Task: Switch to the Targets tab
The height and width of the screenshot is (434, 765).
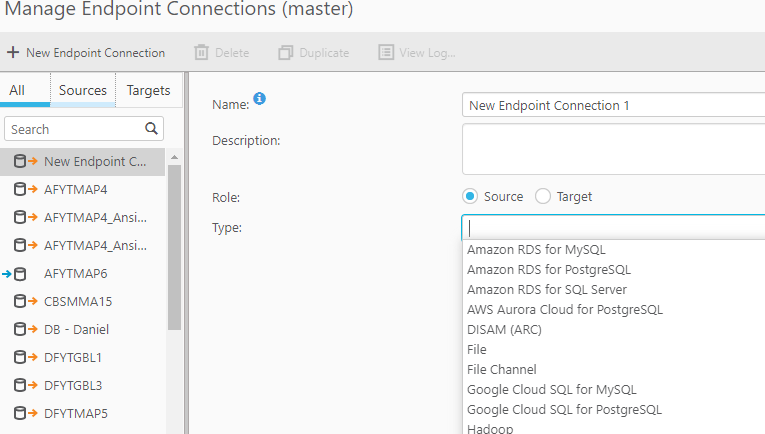Action: 148,90
